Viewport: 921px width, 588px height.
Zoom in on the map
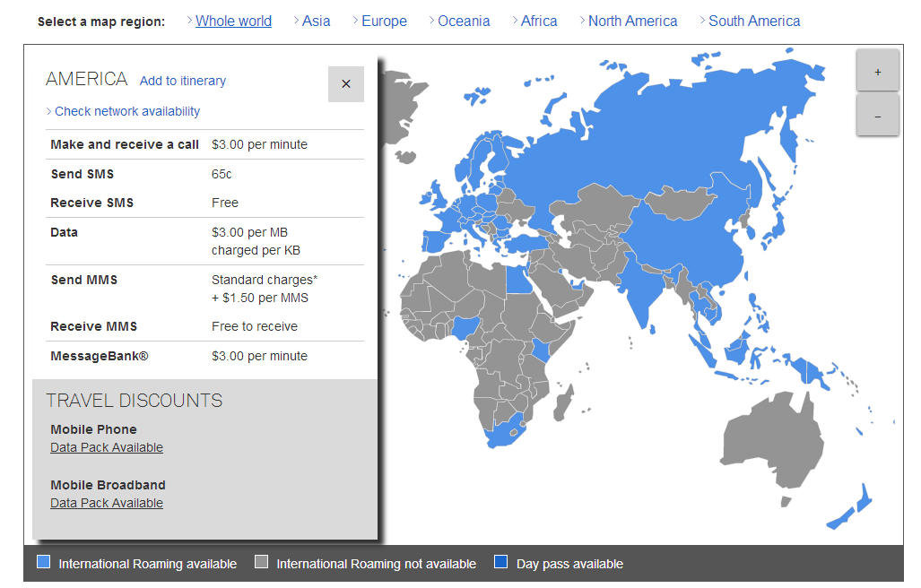point(877,72)
